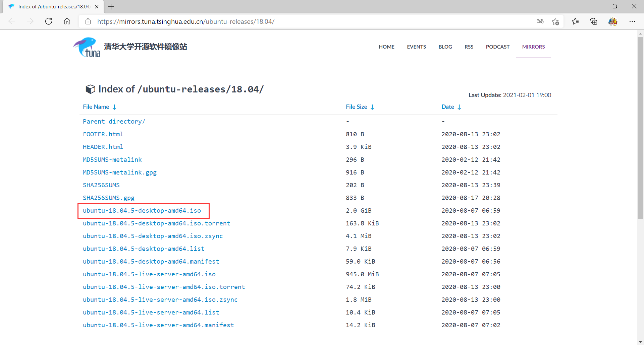Click the 945.0 MiB file size value
644x345 pixels.
[362, 274]
